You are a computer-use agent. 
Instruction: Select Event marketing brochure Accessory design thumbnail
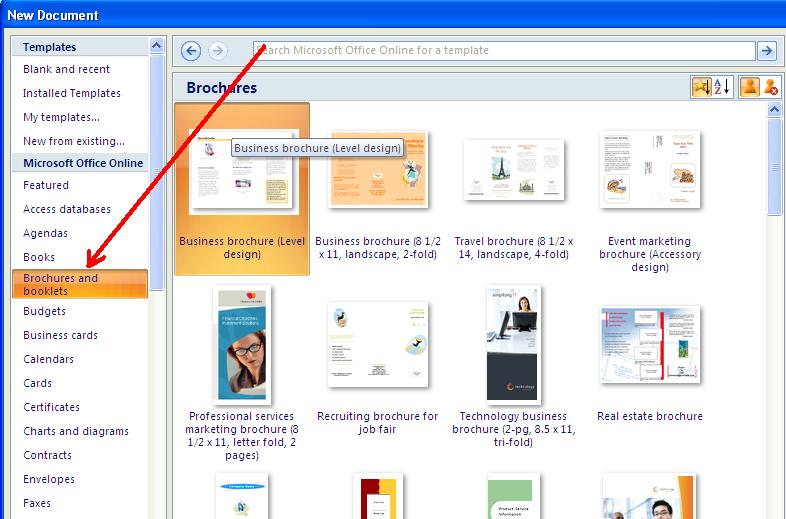click(650, 169)
